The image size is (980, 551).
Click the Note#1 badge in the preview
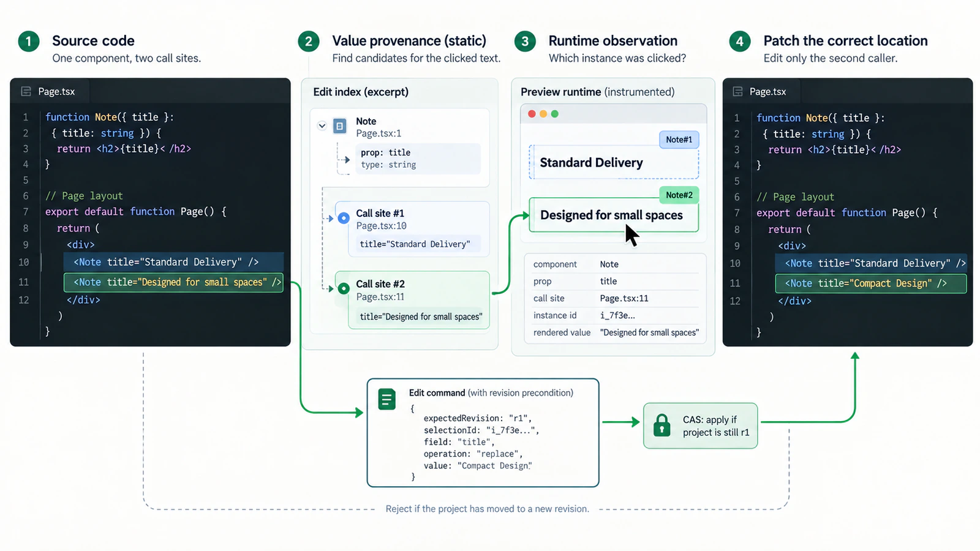click(679, 140)
